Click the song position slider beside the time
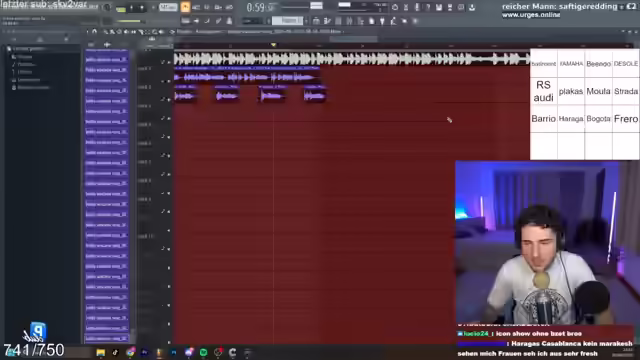Viewport: 640px width, 360px height. (295, 7)
